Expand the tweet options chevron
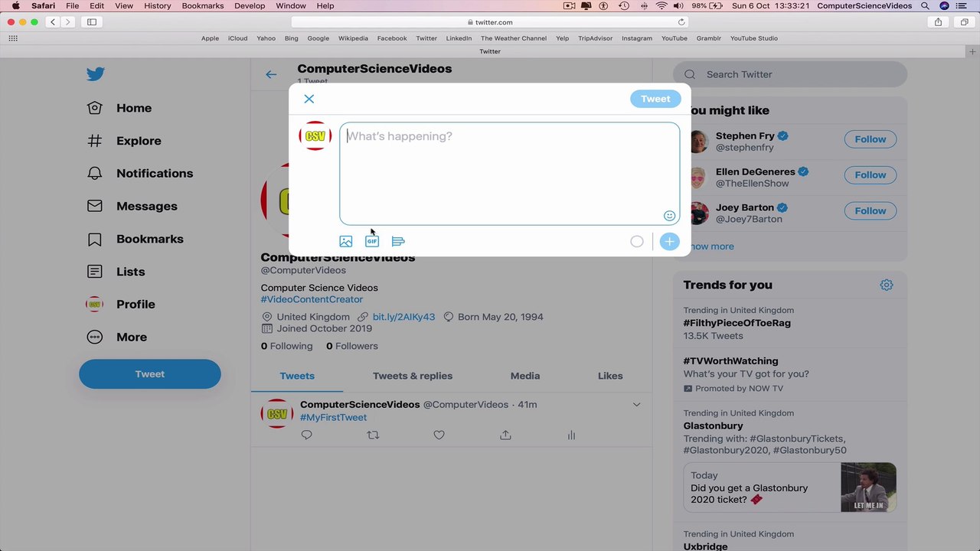Screen dimensions: 980x551 [636, 405]
